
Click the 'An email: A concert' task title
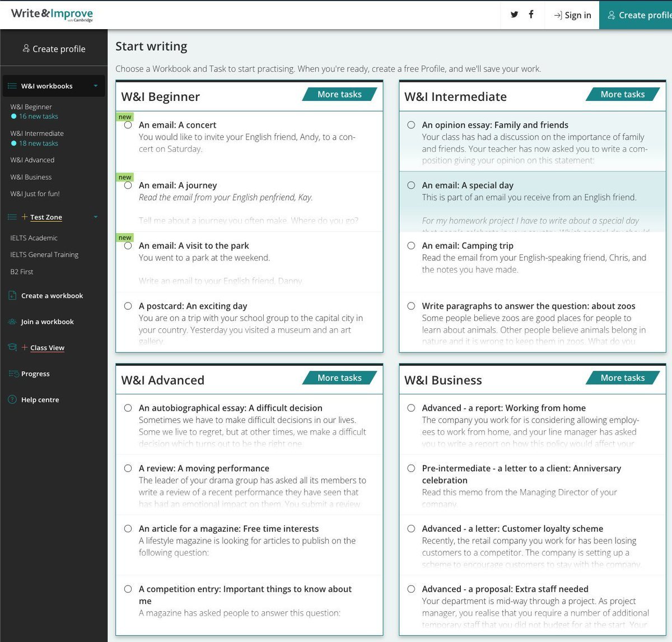(178, 125)
